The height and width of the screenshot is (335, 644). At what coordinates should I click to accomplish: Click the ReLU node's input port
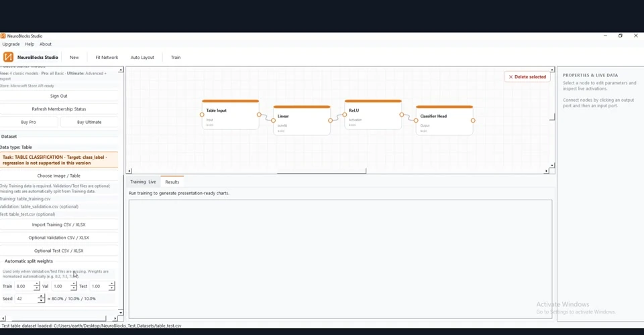[345, 115]
